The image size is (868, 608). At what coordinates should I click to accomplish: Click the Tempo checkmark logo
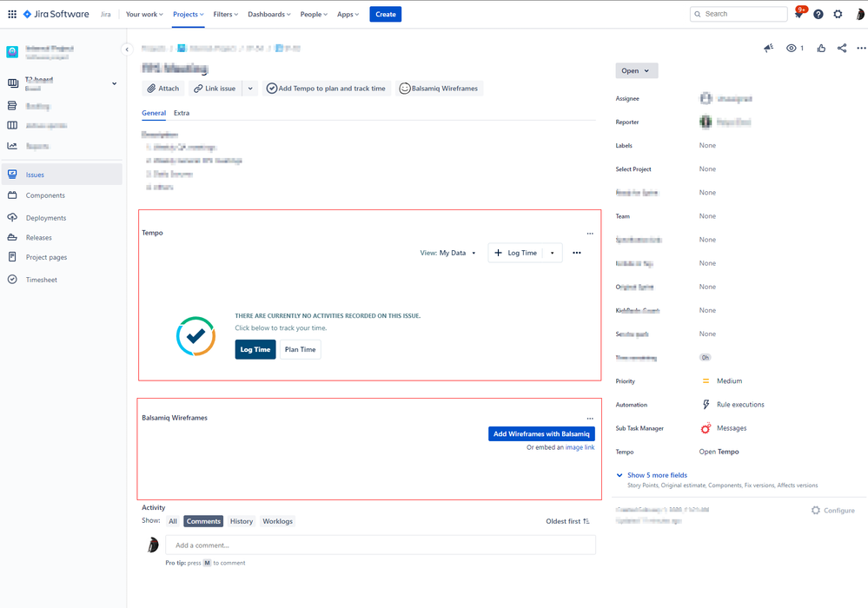click(x=196, y=336)
